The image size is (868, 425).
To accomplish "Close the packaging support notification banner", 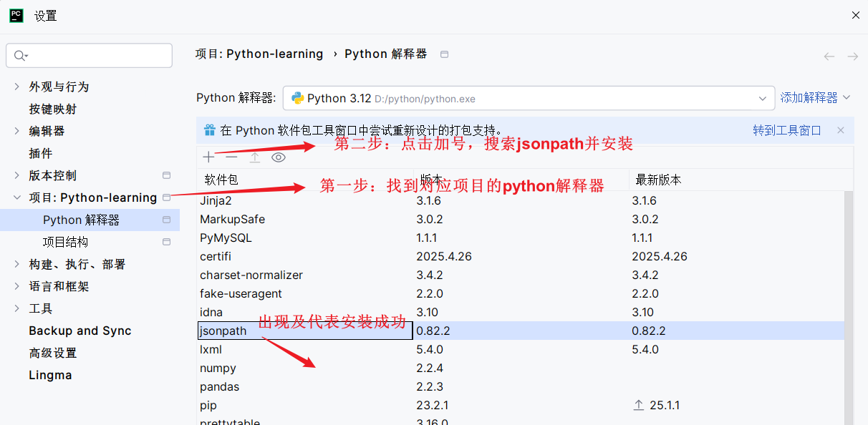I will click(841, 130).
